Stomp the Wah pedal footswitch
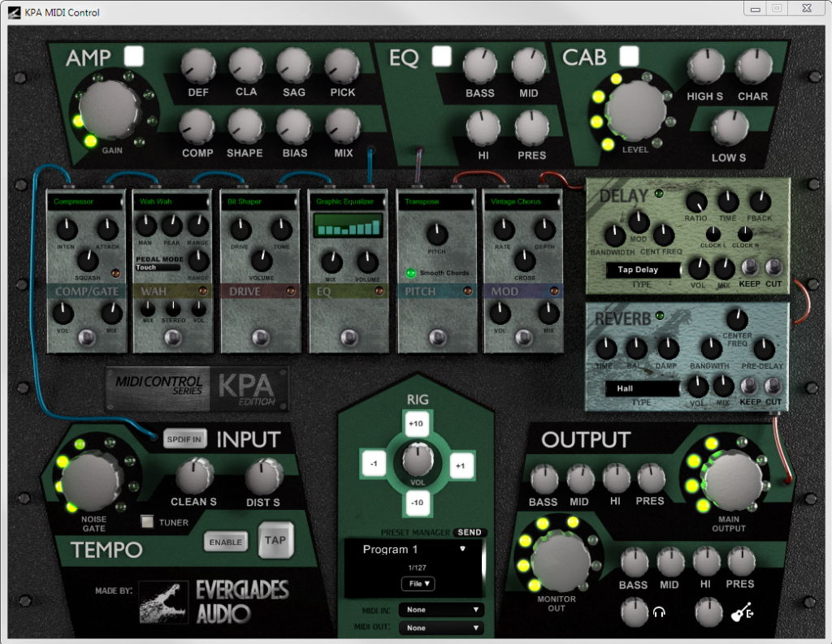This screenshot has height=644, width=832. tap(173, 337)
